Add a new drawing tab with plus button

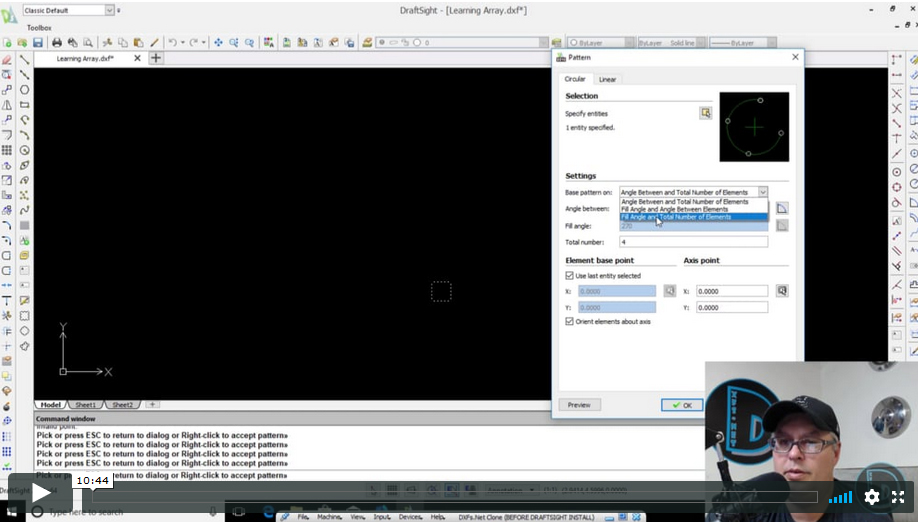tap(156, 58)
